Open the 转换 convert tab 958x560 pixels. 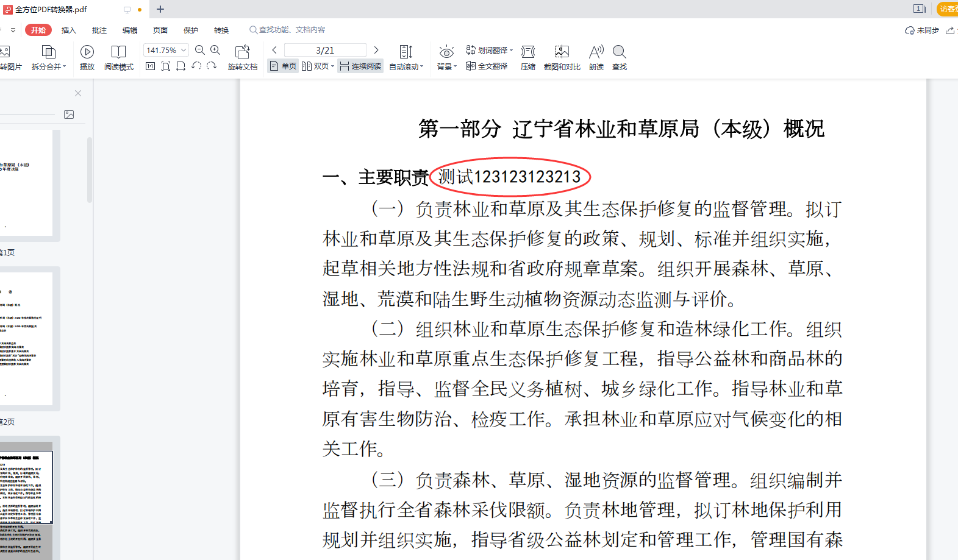tap(221, 30)
